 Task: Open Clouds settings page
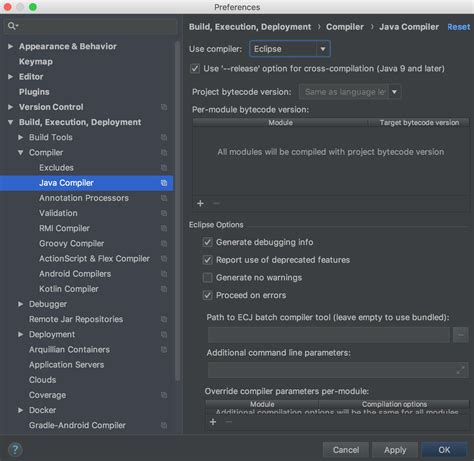pos(42,380)
